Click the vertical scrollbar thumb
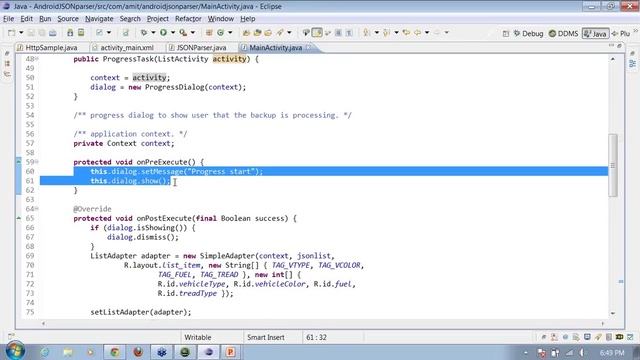 point(613,165)
